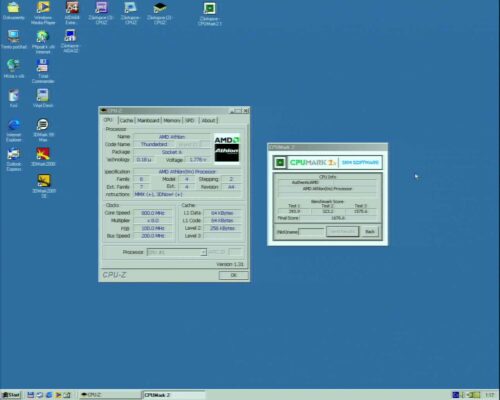Viewport: 500px width, 400px height.
Task: Select the CPU tab in CPU-Z
Action: [108, 120]
